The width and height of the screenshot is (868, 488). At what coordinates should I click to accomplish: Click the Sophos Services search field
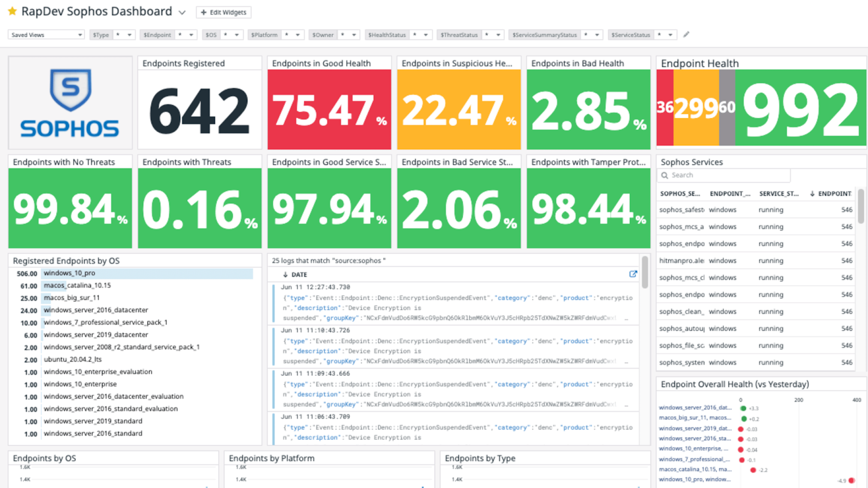pos(724,175)
